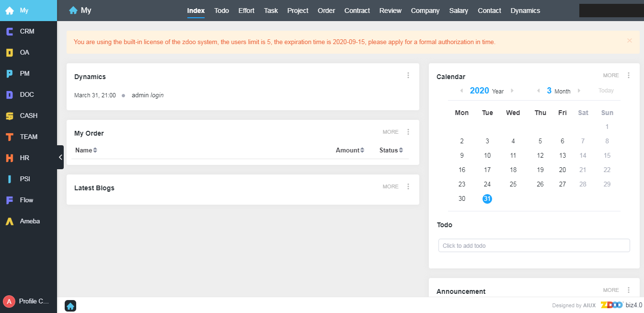Open the CRM module icon in sidebar
The width and height of the screenshot is (644, 313).
pyautogui.click(x=10, y=32)
